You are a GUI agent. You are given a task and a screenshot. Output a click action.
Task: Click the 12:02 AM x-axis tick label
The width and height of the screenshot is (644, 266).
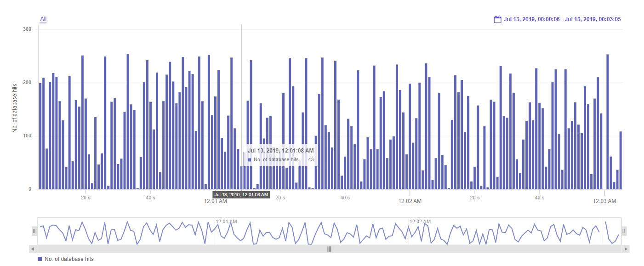pos(410,201)
